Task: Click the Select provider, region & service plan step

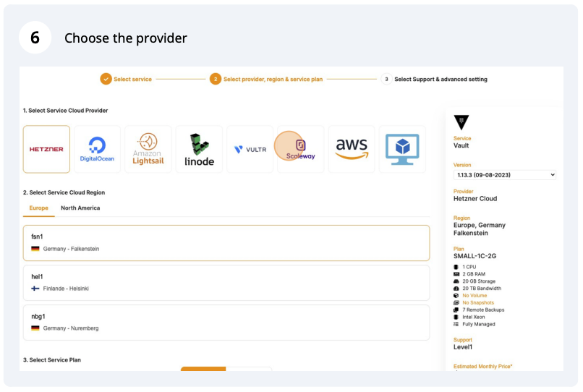Action: point(272,79)
